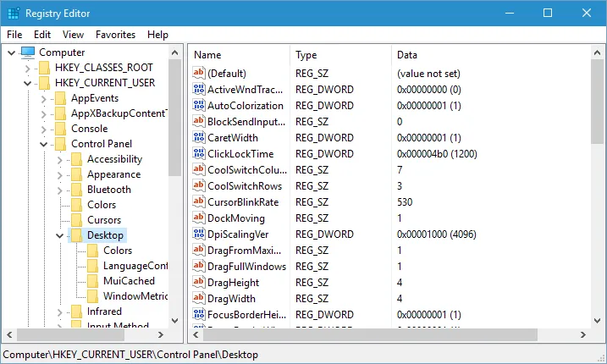
Task: Sort values by the Type column header
Action: 340,55
